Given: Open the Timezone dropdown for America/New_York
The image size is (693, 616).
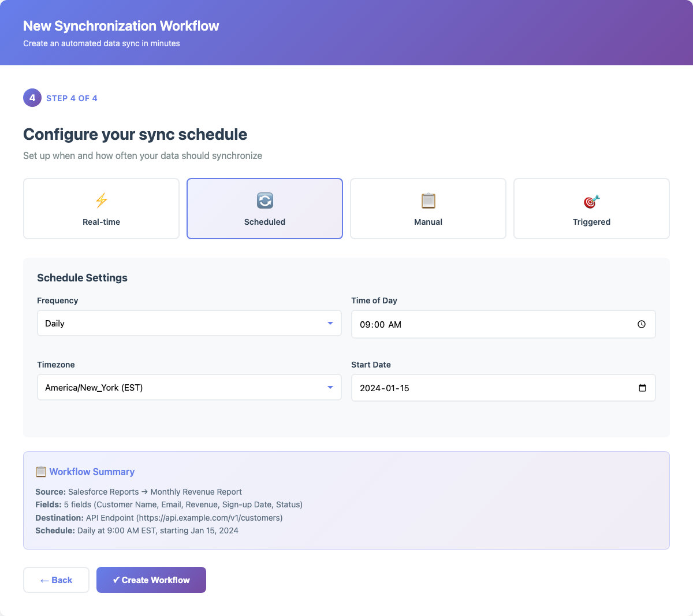Looking at the screenshot, I should pos(189,387).
